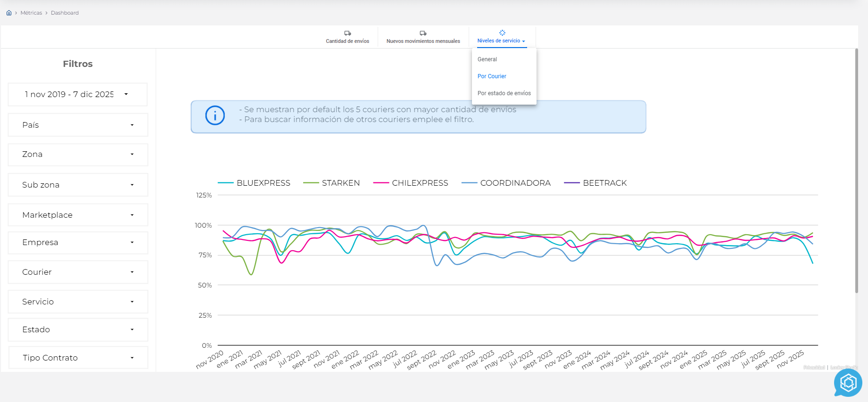868x402 pixels.
Task: Expand the País filter dropdown
Action: [x=78, y=125]
